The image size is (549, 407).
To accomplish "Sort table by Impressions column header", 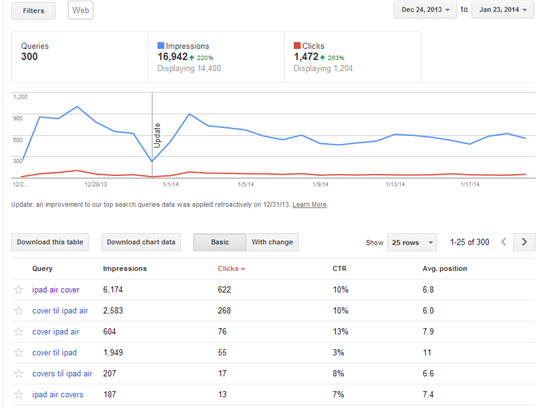I will (x=125, y=269).
